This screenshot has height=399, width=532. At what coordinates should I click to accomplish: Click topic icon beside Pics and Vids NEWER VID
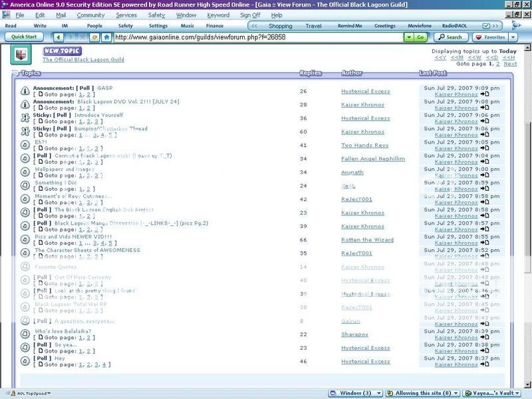(25, 239)
